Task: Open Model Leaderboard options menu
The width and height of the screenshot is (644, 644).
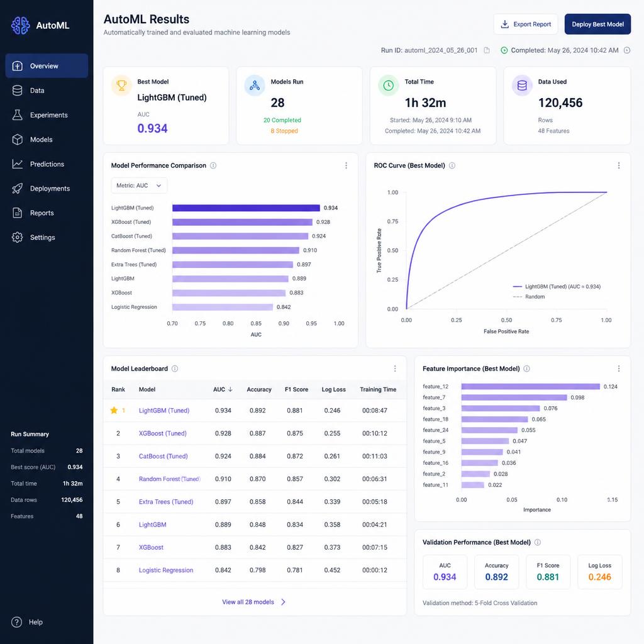Action: click(x=395, y=369)
